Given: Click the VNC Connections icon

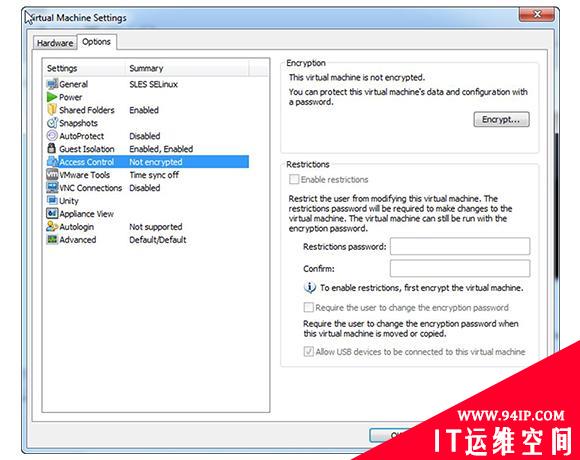Looking at the screenshot, I should tap(52, 187).
